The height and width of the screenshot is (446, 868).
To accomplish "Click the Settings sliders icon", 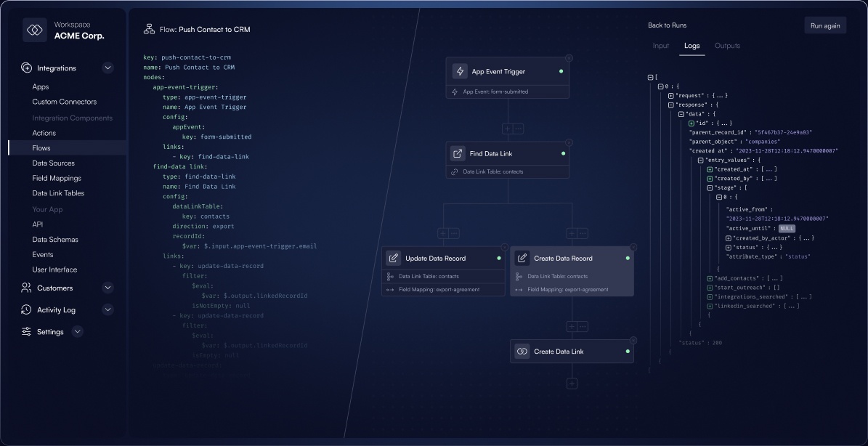I will [x=26, y=331].
